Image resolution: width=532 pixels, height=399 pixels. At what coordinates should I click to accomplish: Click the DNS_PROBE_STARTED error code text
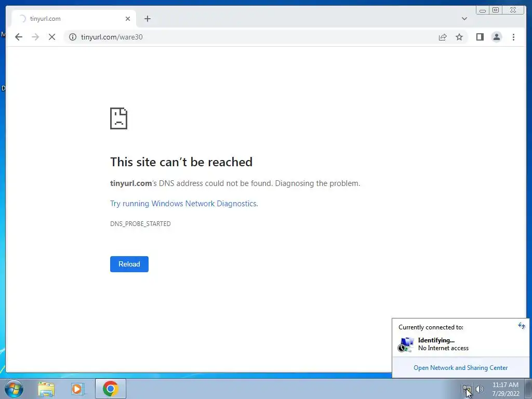140,223
